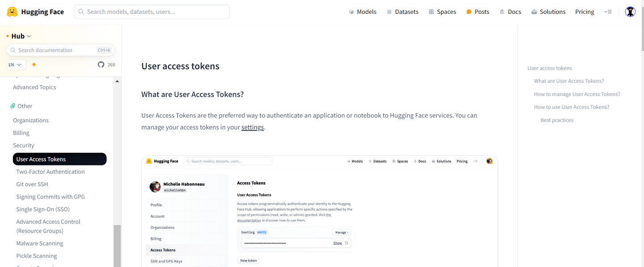Click the Access Tokens settings screenshot image
This screenshot has width=644, height=267.
[x=319, y=211]
